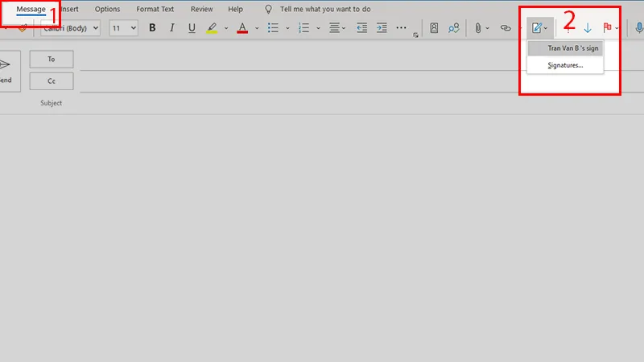Open the Calibri (Body) font dropdown
The image size is (644, 362).
[70, 28]
